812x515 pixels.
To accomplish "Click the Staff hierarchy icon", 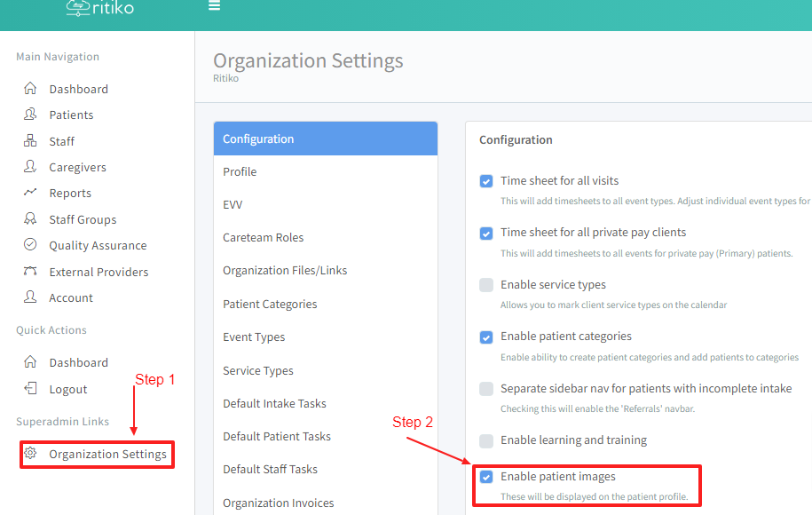I will (x=30, y=141).
